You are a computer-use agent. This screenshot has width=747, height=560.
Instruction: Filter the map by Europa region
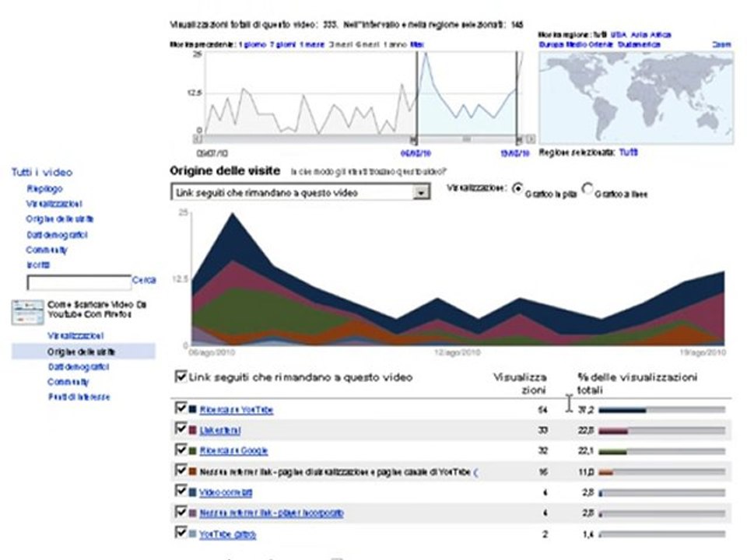[551, 44]
